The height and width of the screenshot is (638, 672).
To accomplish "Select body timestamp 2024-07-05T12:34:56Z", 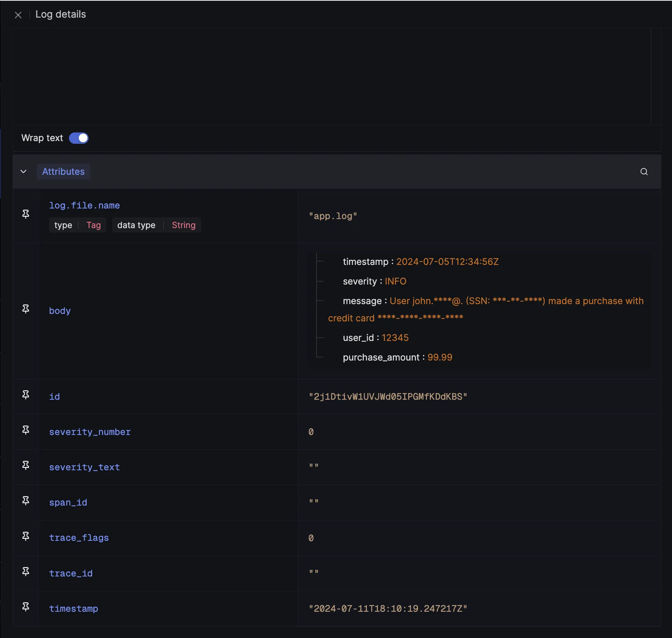I will [x=447, y=262].
